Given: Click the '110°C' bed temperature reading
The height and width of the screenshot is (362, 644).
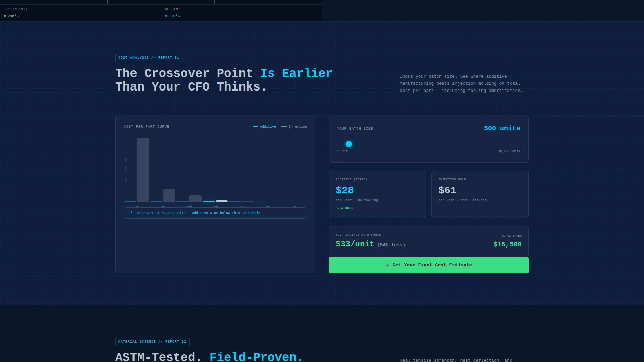Looking at the screenshot, I should [174, 16].
